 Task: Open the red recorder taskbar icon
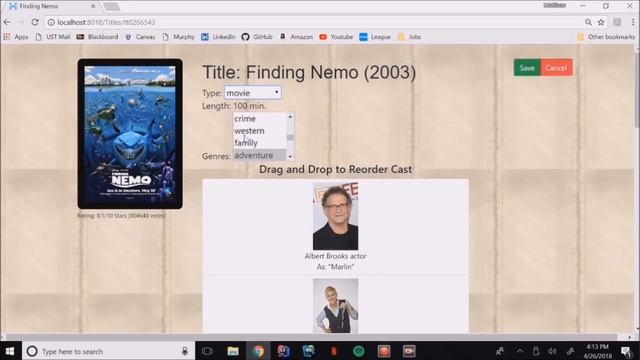coord(384,351)
